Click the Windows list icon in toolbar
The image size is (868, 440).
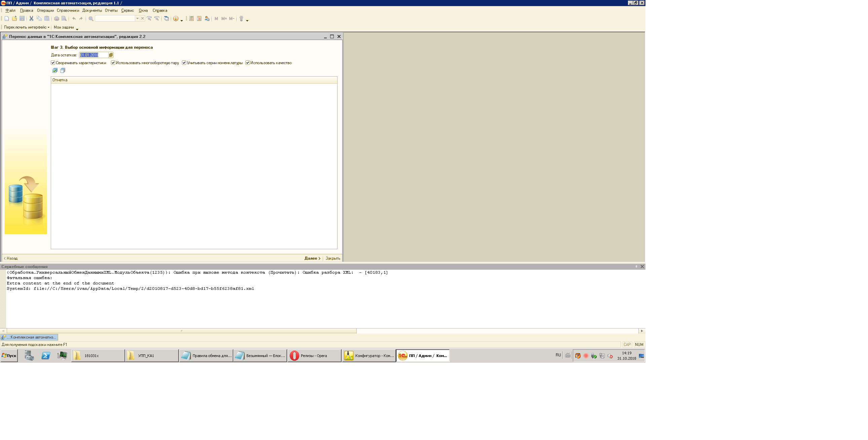[x=166, y=18]
